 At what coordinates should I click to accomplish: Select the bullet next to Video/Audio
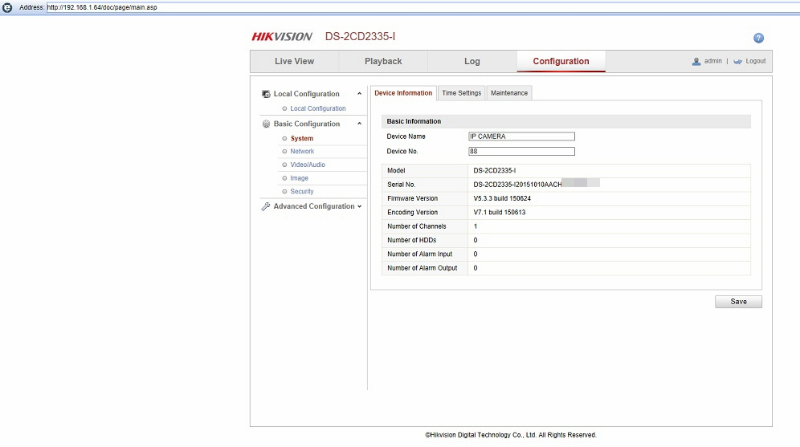(x=285, y=164)
